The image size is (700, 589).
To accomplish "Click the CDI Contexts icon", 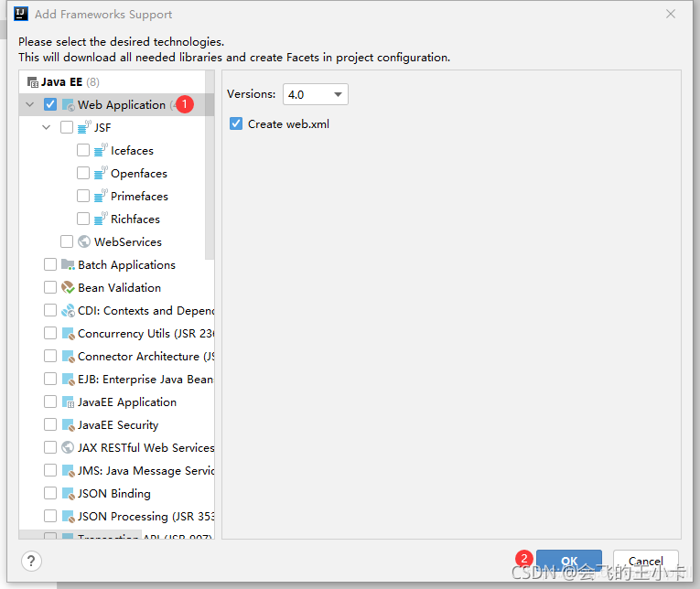I will tap(68, 310).
